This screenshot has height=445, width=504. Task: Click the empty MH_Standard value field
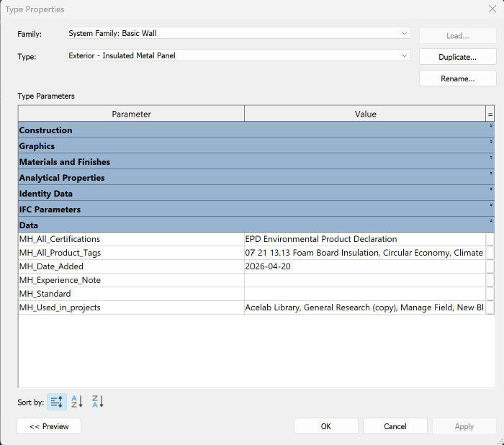(x=365, y=294)
